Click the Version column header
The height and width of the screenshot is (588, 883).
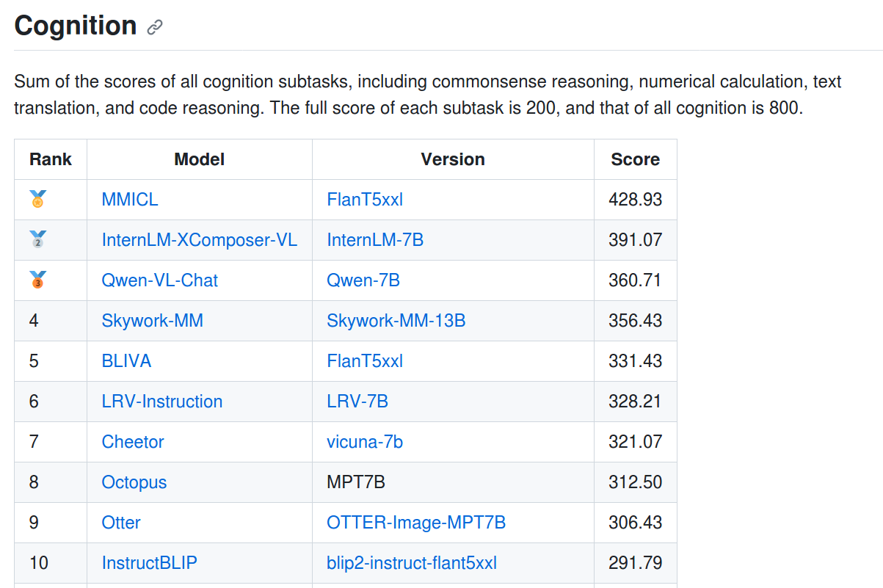click(x=453, y=159)
